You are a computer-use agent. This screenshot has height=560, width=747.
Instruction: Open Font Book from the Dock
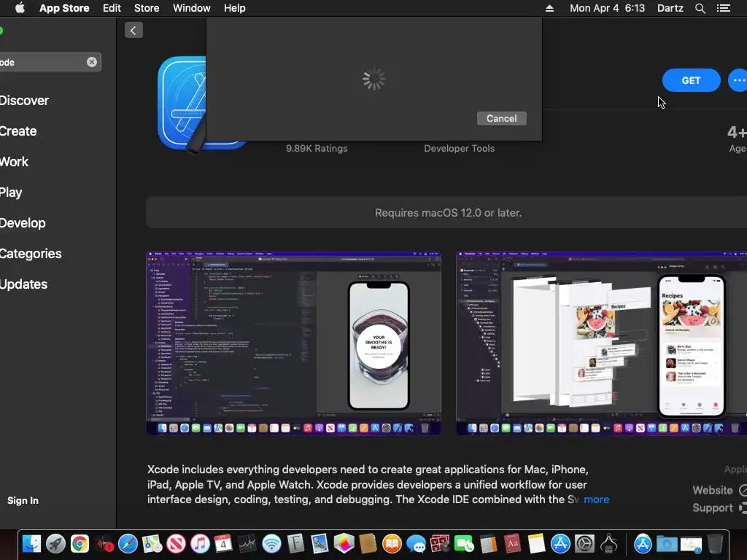pos(295,543)
